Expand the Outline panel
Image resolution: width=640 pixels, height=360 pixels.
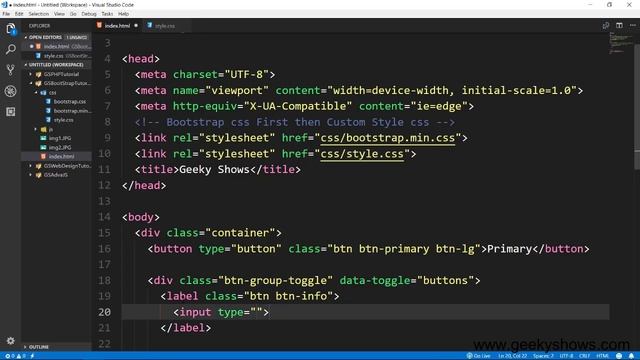coord(39,347)
